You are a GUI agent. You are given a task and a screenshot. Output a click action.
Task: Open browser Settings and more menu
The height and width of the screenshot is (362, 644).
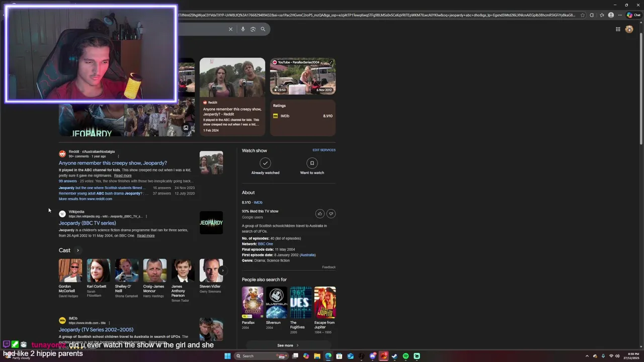(620, 15)
